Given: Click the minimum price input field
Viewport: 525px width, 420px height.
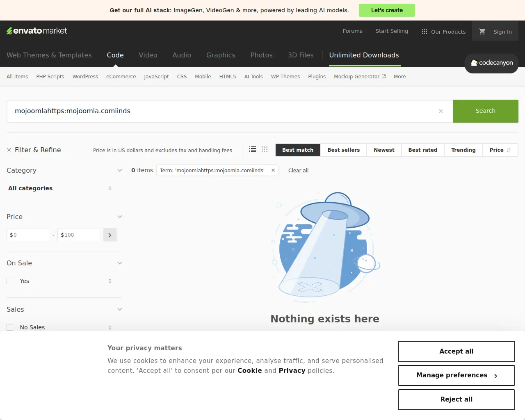Looking at the screenshot, I should click(x=28, y=235).
